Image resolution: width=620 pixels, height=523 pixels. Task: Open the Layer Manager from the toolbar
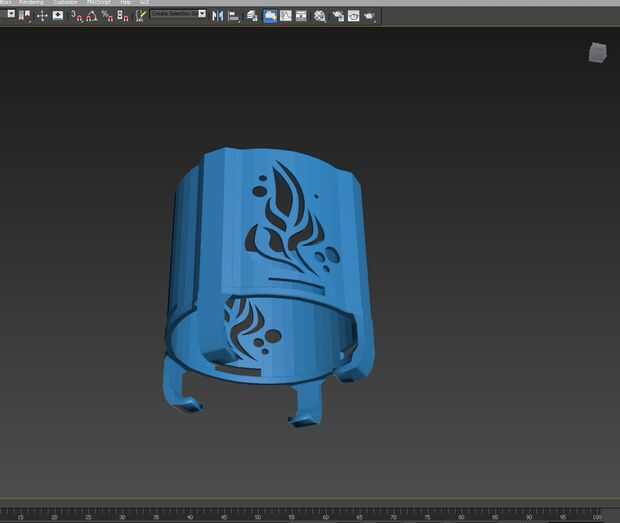click(252, 16)
